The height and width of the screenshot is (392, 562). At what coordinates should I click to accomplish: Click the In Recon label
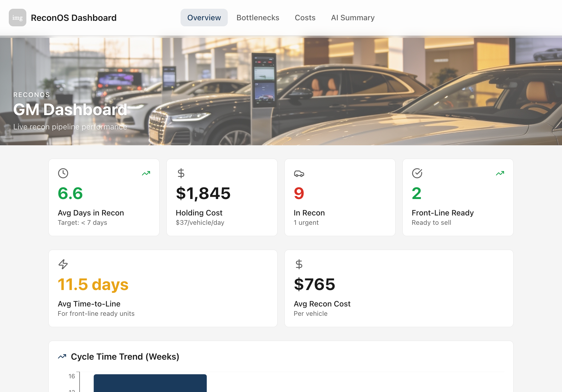point(309,213)
